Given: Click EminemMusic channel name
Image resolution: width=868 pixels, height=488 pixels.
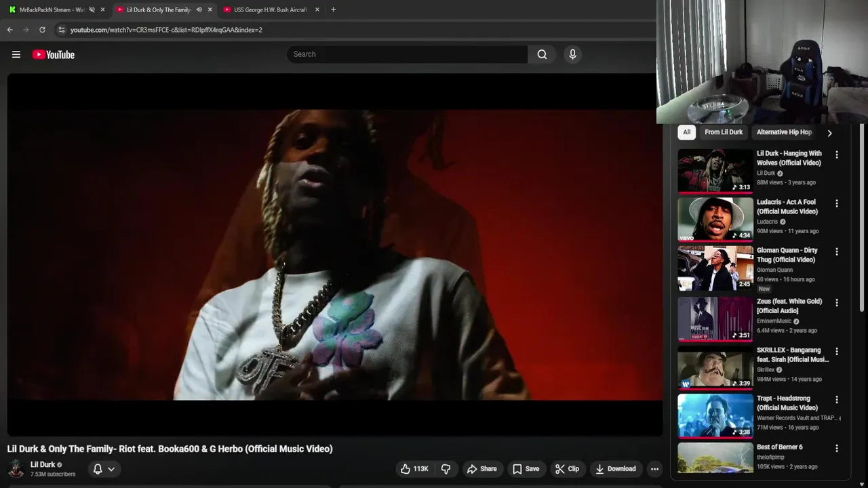Looking at the screenshot, I should tap(774, 321).
